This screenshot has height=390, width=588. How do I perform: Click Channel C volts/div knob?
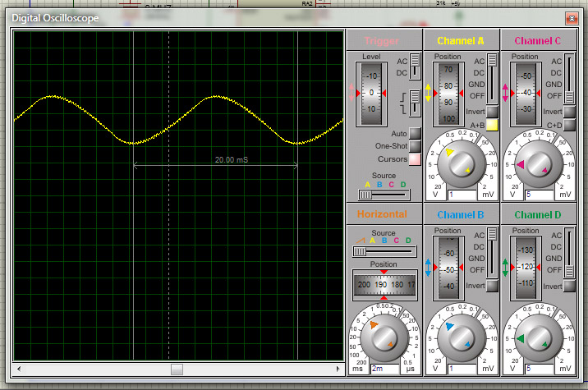point(539,165)
